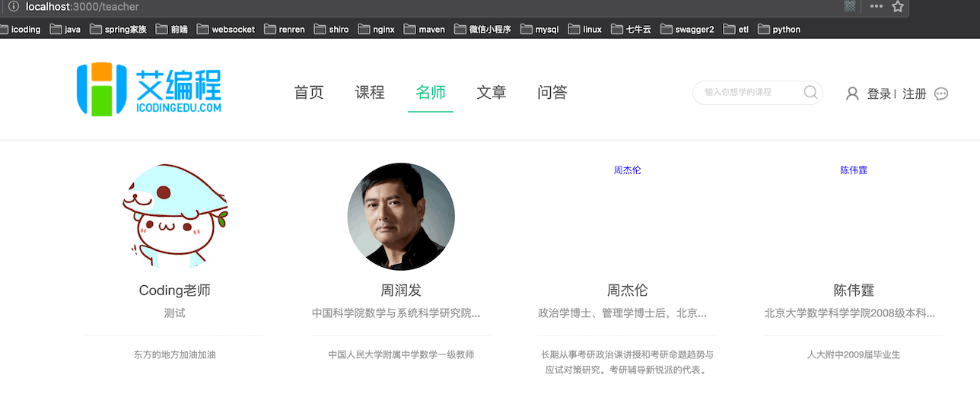Viewport: 980px width, 400px height.
Task: Click the Coding老师 cartoon avatar
Action: (x=175, y=216)
